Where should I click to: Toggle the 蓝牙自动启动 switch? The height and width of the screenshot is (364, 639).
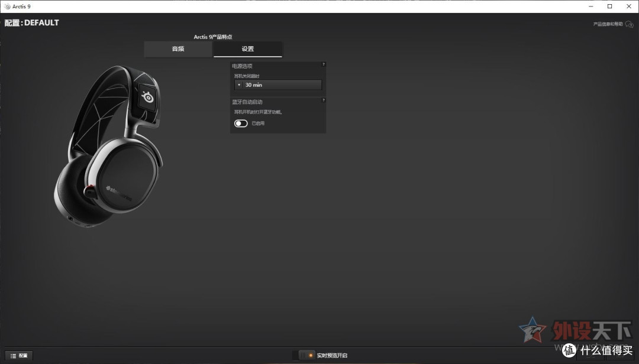point(241,123)
